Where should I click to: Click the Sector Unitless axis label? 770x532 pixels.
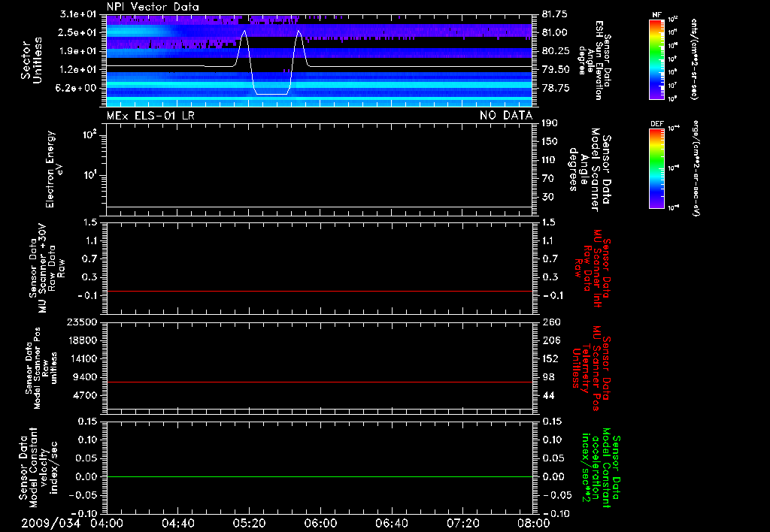(x=31, y=60)
